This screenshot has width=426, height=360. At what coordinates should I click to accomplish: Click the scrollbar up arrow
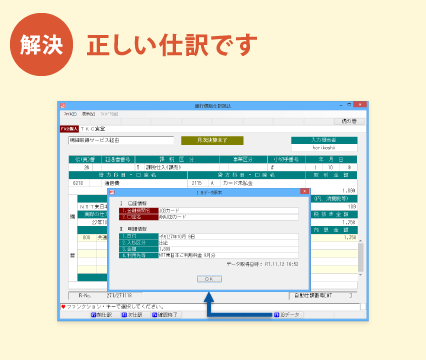(x=360, y=240)
